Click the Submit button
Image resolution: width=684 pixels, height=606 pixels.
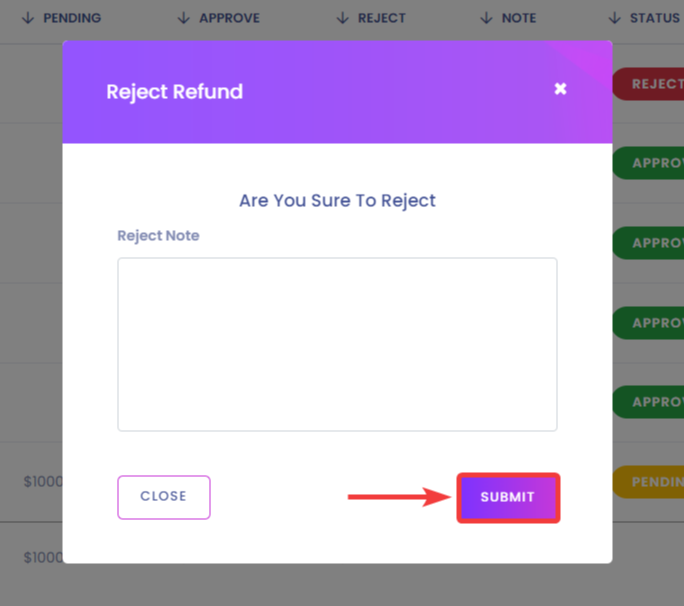click(x=508, y=497)
